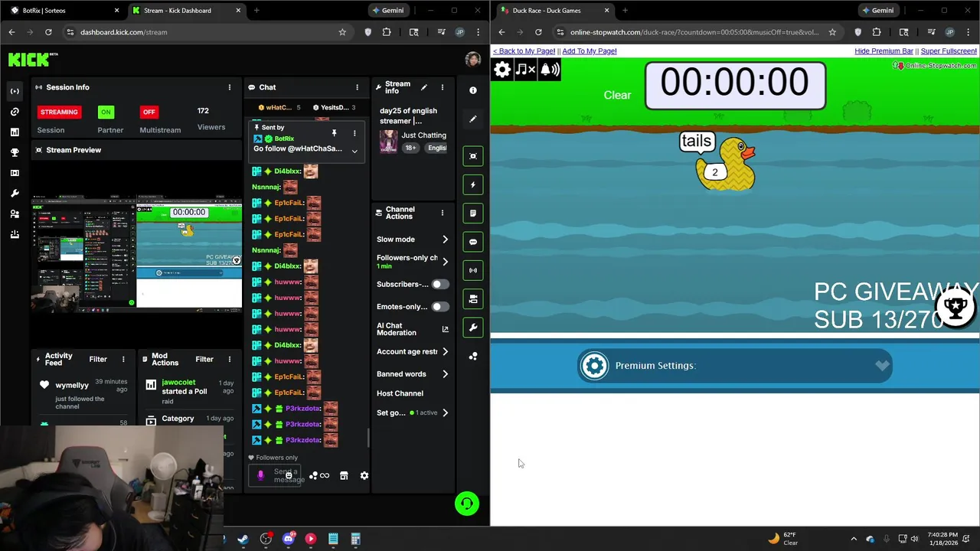Toggle the notes mod actions widget icon

click(473, 214)
